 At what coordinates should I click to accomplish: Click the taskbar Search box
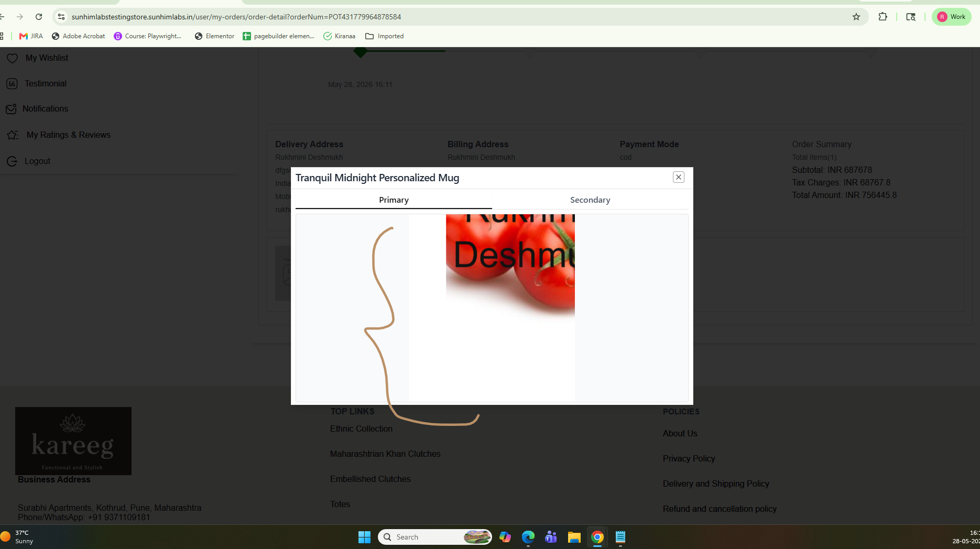[434, 537]
